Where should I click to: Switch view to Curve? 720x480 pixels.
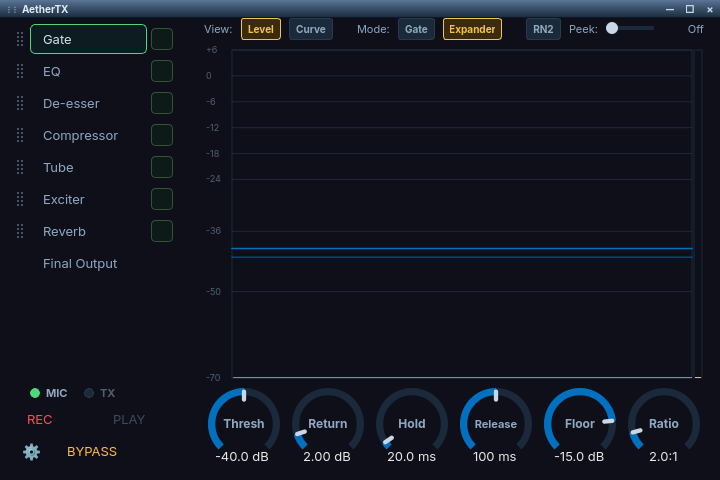[x=311, y=29]
